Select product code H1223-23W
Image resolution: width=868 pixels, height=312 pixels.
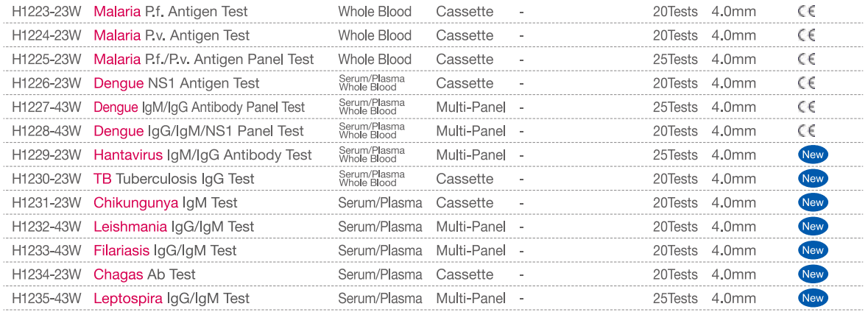(x=46, y=12)
